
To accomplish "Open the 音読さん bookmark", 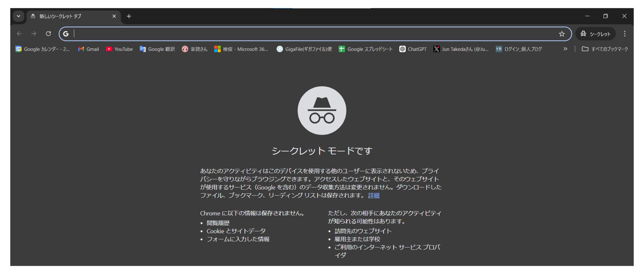I will point(194,49).
